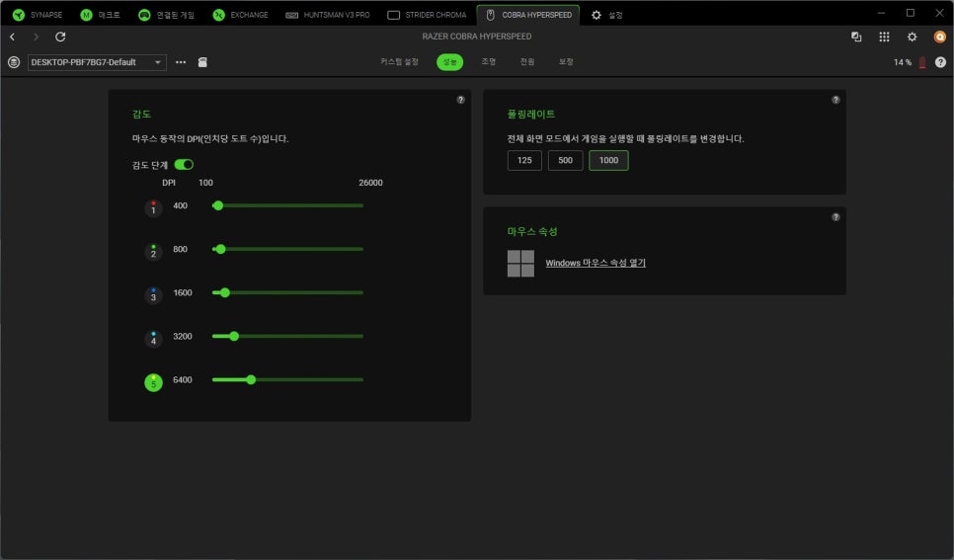Open the 설정 tab with gear icon

pyautogui.click(x=607, y=15)
